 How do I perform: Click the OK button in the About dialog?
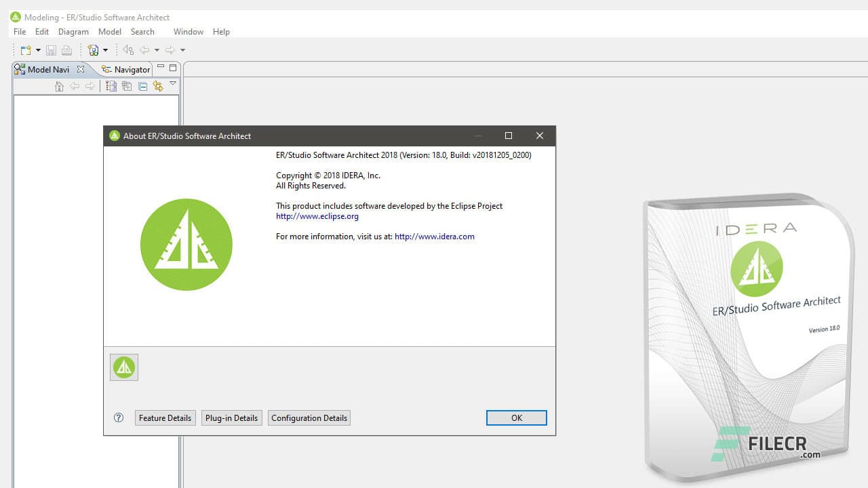516,418
